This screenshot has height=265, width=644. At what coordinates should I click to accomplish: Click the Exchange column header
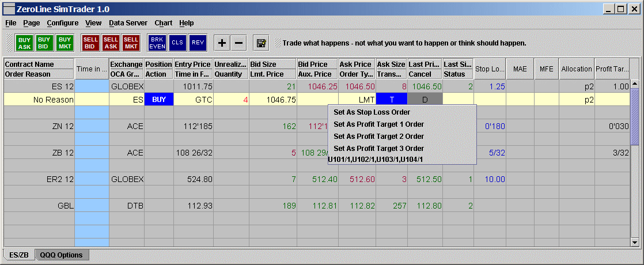click(127, 64)
